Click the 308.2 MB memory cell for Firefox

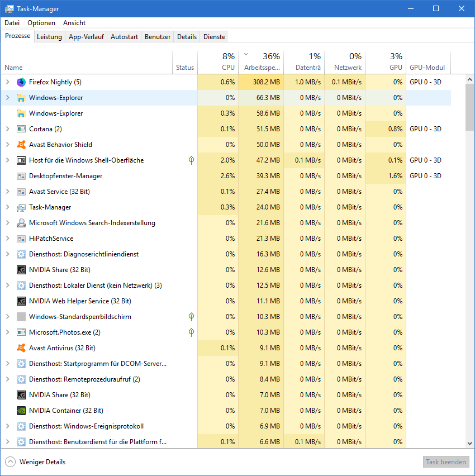[x=261, y=82]
